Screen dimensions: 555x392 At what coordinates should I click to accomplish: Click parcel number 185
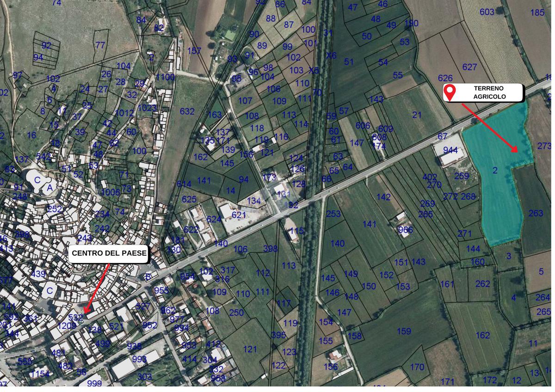pyautogui.click(x=537, y=12)
